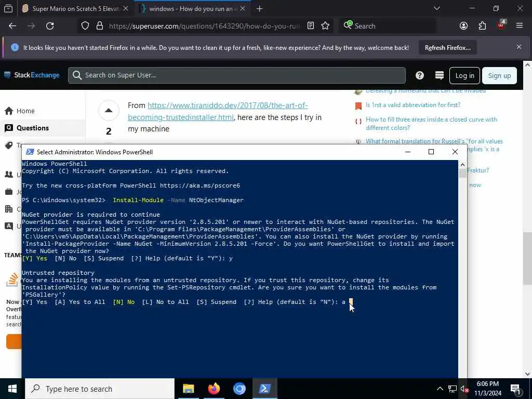The image size is (532, 399).
Task: Open the Windows Start menu
Action: pyautogui.click(x=12, y=389)
